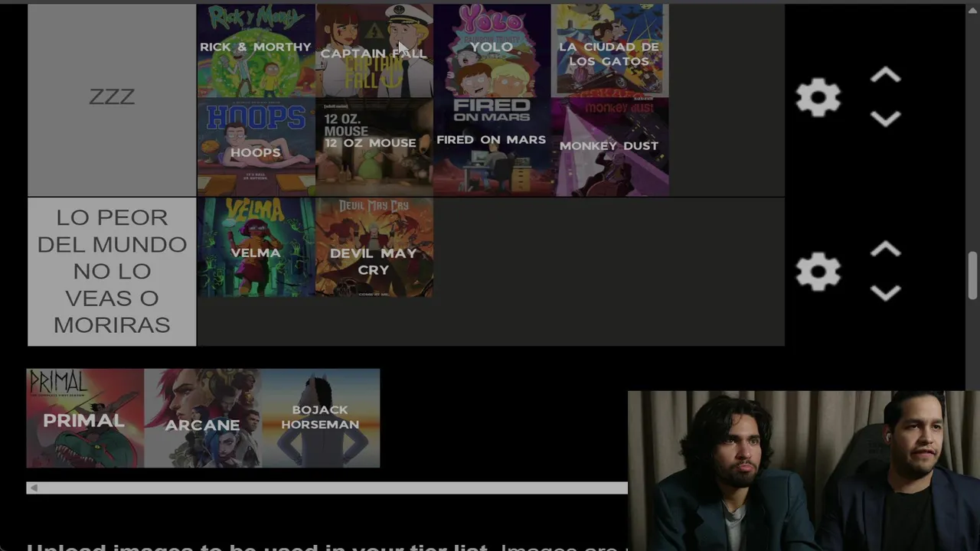
Task: Pick the Arcane image from the pool
Action: pyautogui.click(x=203, y=418)
